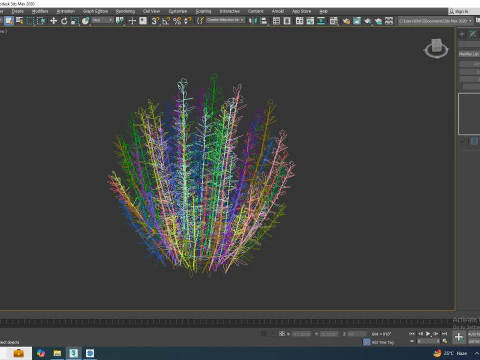The width and height of the screenshot is (480, 360).
Task: Open the Create tab plus icon
Action: (462, 34)
